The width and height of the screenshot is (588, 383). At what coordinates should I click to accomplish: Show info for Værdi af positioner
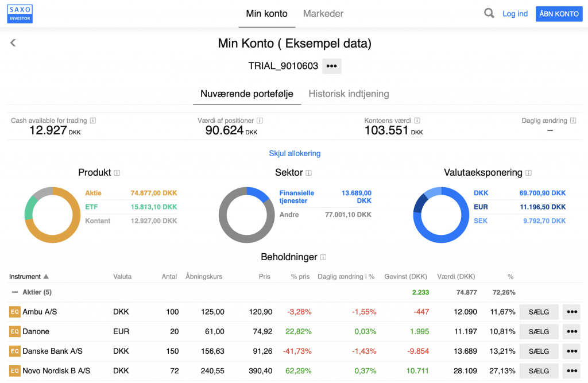(260, 121)
